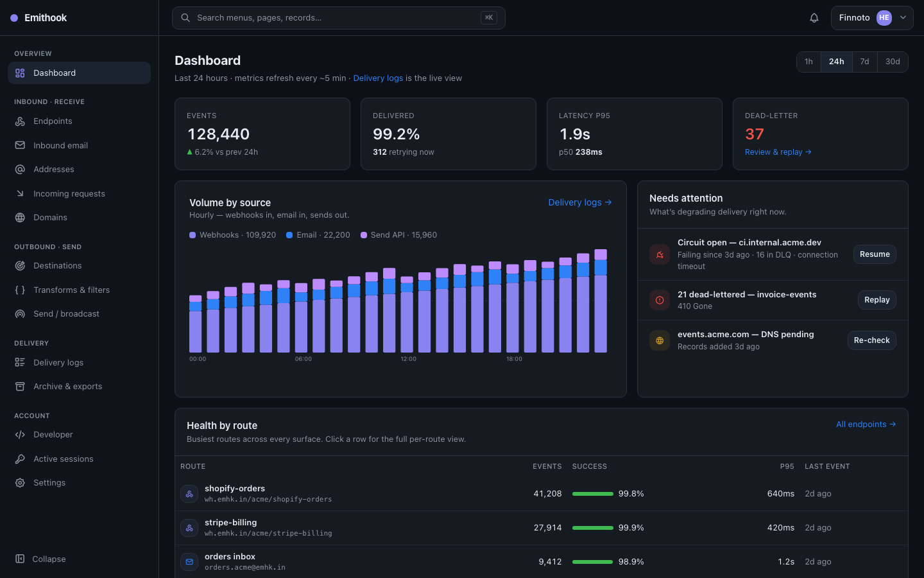The width and height of the screenshot is (924, 578).
Task: Switch time range to 1h
Action: coord(809,62)
